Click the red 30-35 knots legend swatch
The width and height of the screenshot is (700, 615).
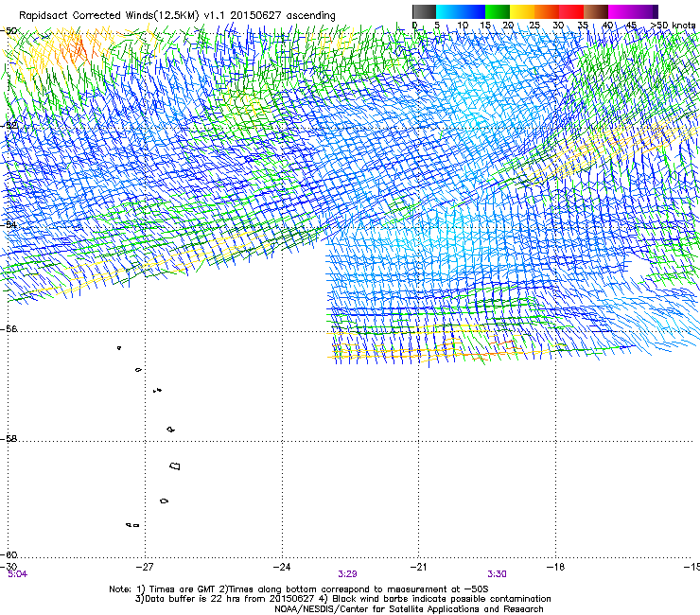coord(571,11)
